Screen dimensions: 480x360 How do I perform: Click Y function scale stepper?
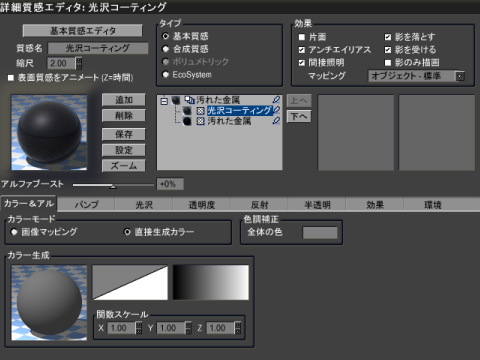tap(188, 328)
